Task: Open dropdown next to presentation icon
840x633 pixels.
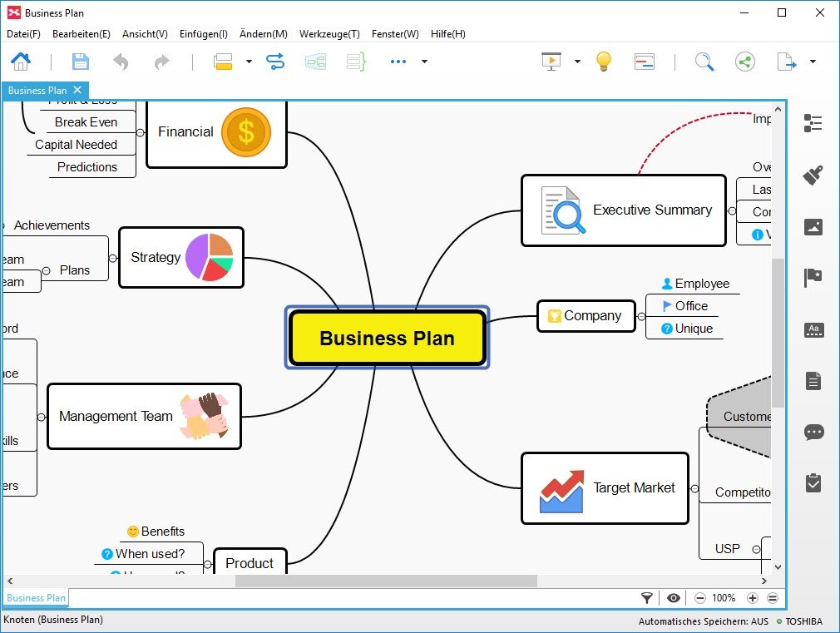Action: pos(577,62)
